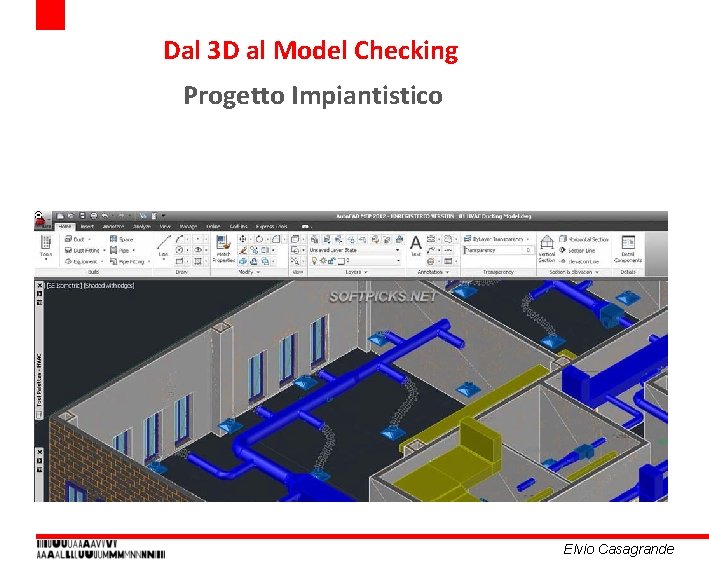Select the Equipment tool
The height and width of the screenshot is (567, 709).
81,261
